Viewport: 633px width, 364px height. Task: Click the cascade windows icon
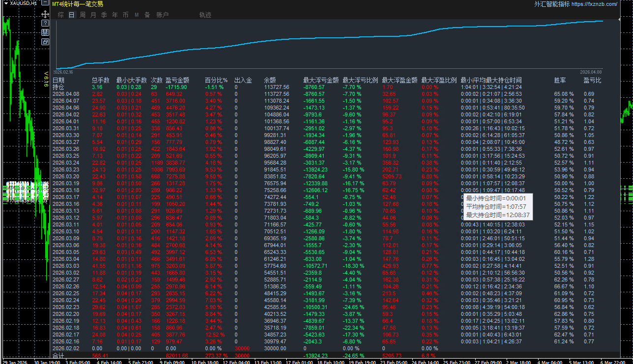(45, 42)
